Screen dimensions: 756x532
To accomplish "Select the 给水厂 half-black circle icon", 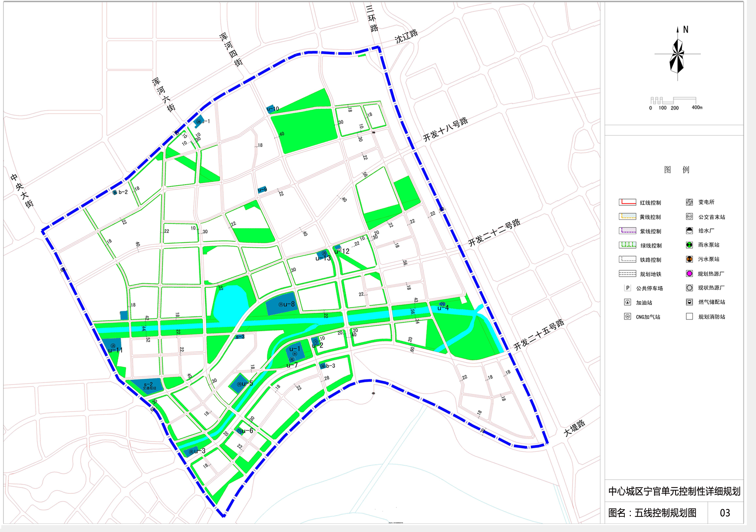I will [689, 231].
